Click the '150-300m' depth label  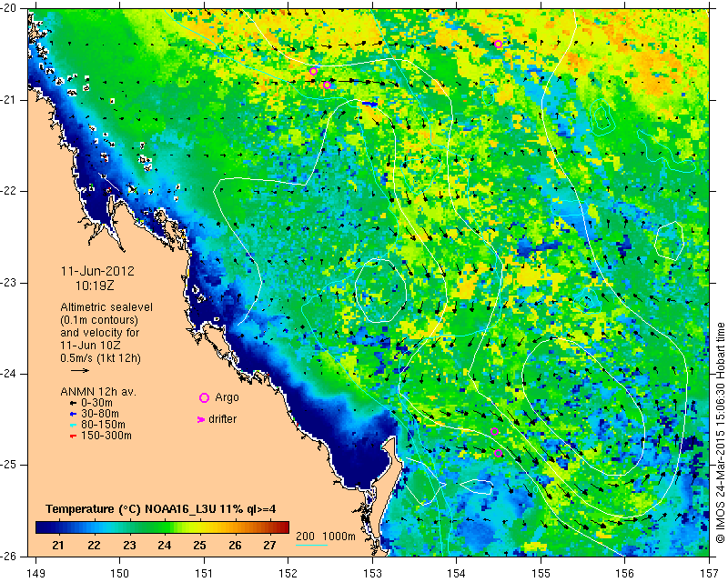pyautogui.click(x=106, y=436)
